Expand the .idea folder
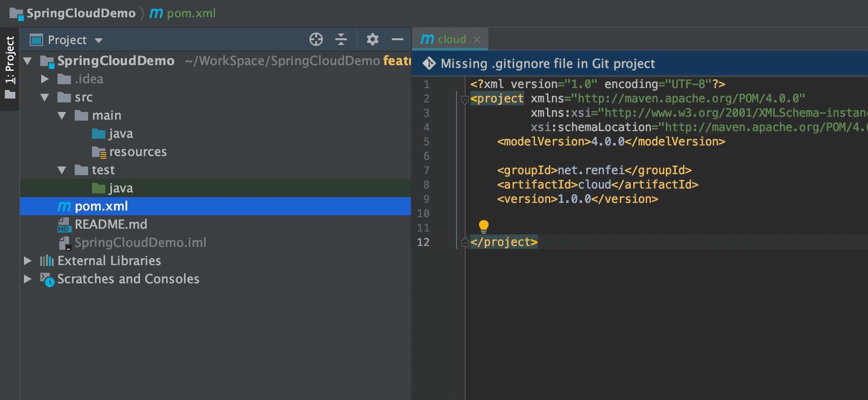The height and width of the screenshot is (400, 868). 45,79
